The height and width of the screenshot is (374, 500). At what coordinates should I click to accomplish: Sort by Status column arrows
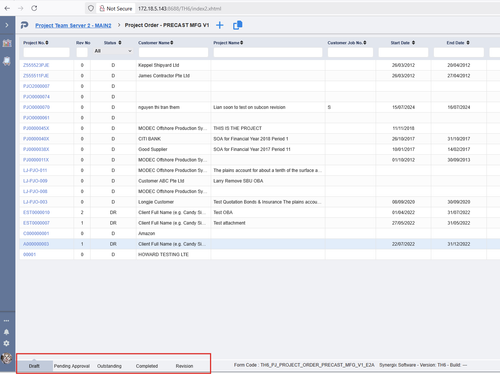coord(120,43)
